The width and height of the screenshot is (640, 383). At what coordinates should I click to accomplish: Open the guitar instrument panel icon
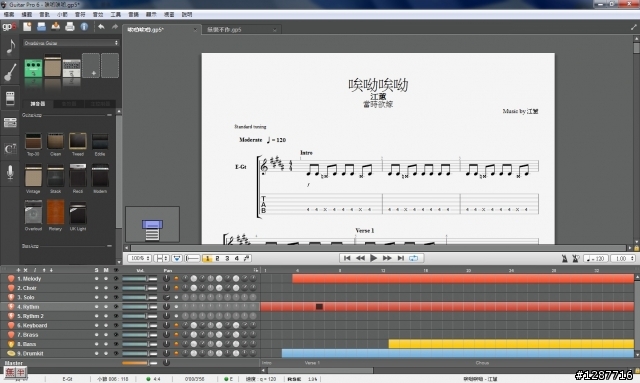tap(10, 72)
